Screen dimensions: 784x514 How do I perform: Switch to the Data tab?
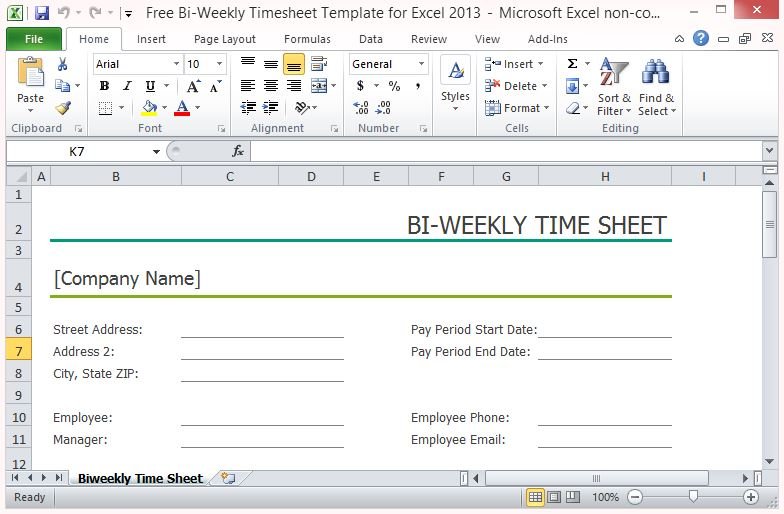point(370,39)
